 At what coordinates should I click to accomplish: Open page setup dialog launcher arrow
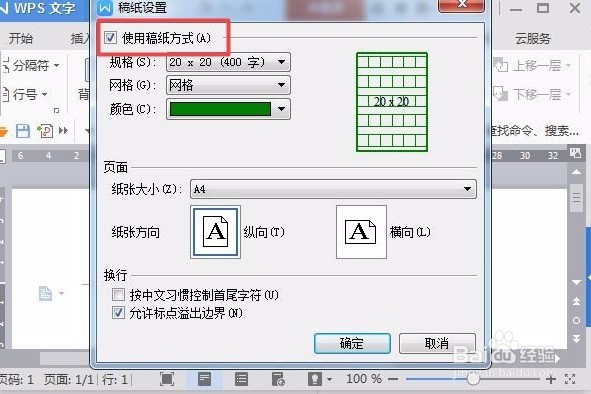(57, 110)
